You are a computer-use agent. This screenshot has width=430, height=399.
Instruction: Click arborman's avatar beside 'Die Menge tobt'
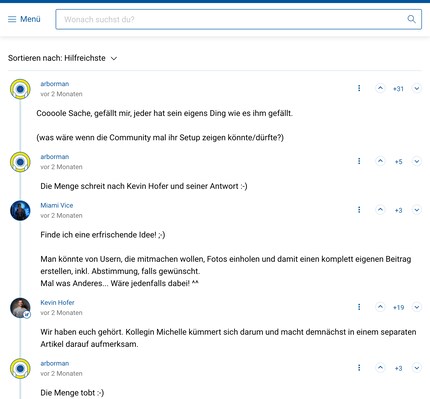pyautogui.click(x=20, y=369)
